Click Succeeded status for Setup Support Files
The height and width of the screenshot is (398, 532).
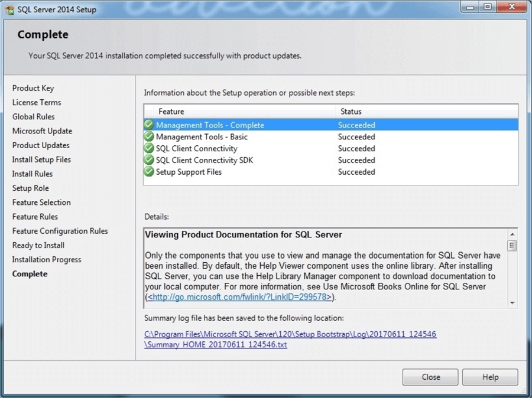coord(356,172)
